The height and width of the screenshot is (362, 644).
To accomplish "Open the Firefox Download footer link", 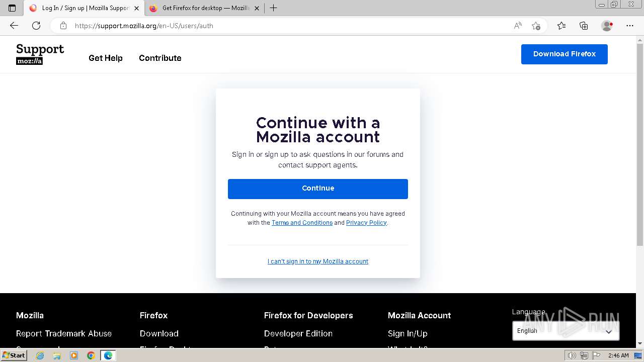I will pyautogui.click(x=159, y=333).
